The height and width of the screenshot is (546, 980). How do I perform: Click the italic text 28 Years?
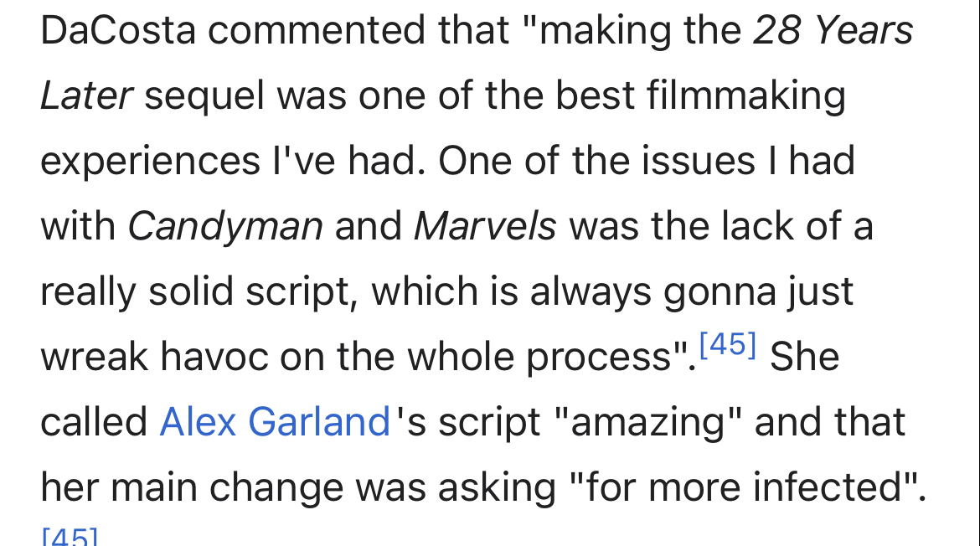tap(833, 31)
